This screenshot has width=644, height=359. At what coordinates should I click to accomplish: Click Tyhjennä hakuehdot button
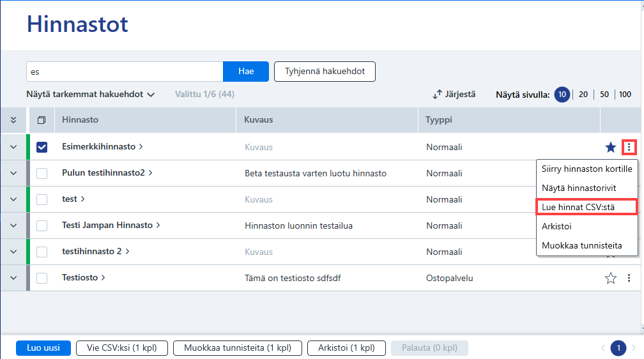(x=325, y=72)
